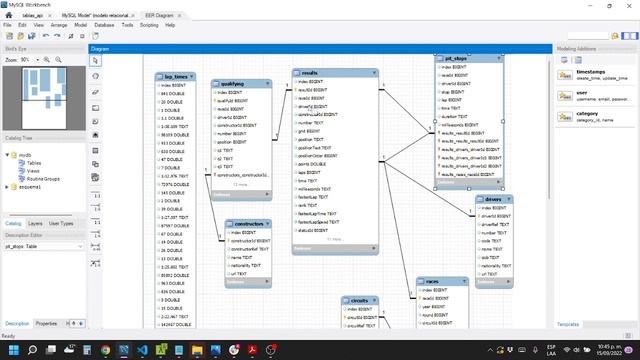Collapse the mydb schema node
Screen dimensions: 640x360
(7, 155)
